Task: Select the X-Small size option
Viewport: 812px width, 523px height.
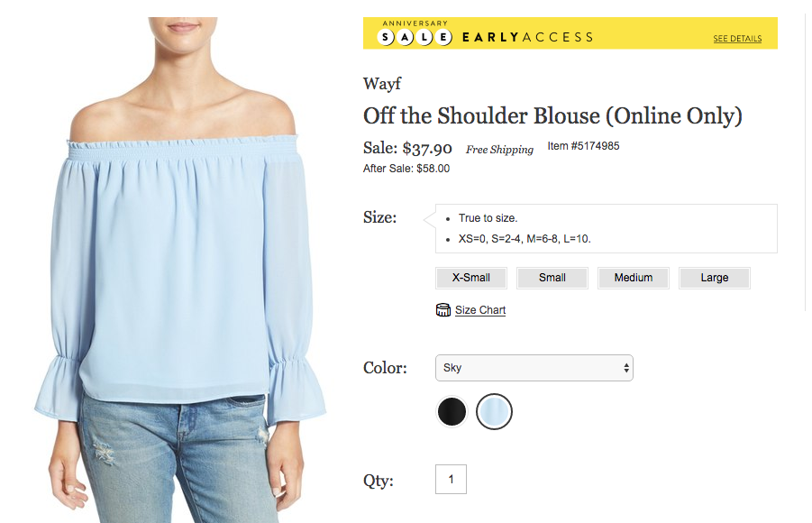Action: (x=471, y=278)
